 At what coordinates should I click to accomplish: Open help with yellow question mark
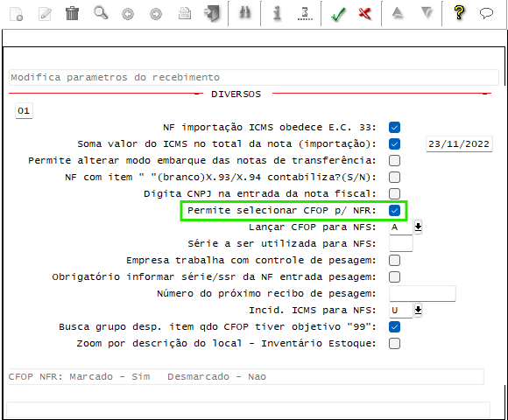tap(460, 13)
